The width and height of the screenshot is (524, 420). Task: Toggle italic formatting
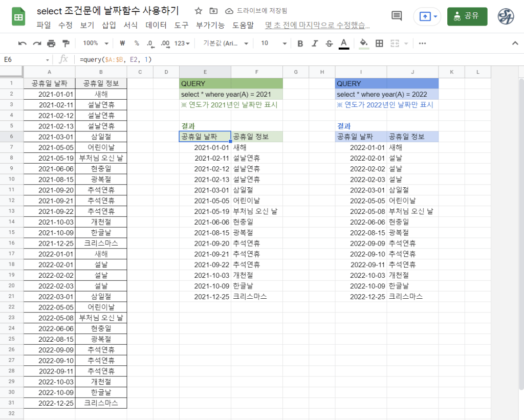[315, 43]
